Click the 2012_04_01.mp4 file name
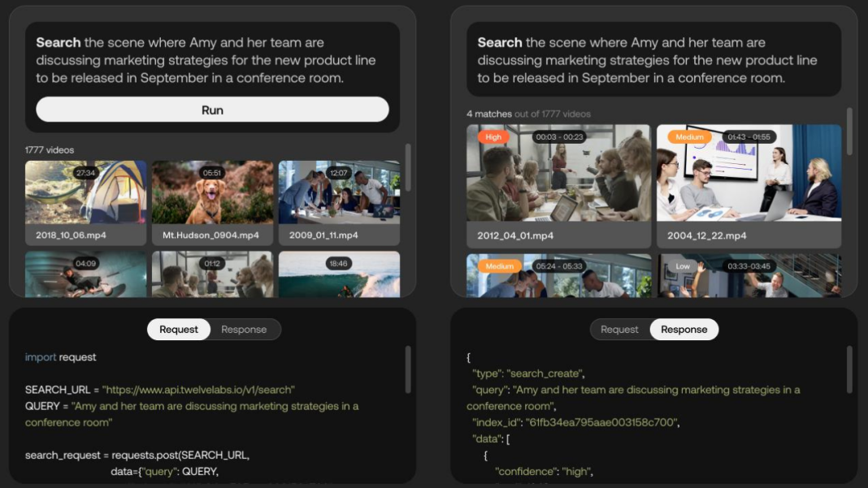The image size is (868, 488). [x=514, y=235]
